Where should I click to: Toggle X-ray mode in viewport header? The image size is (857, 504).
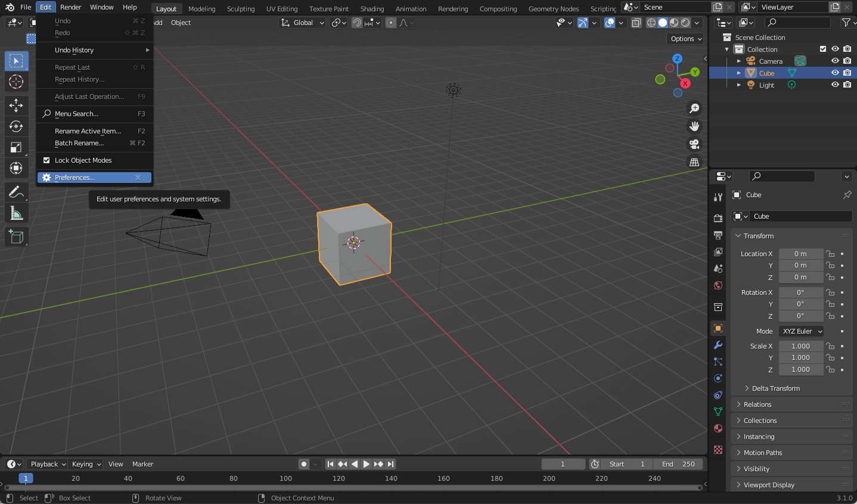coord(636,22)
